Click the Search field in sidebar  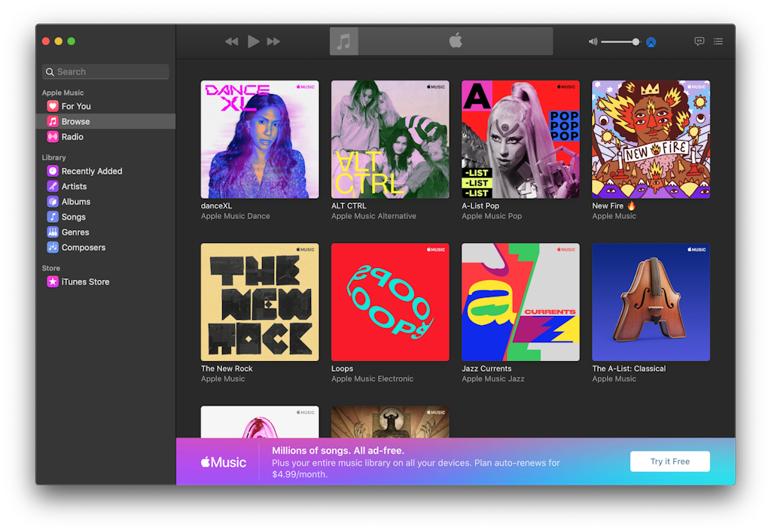[105, 72]
